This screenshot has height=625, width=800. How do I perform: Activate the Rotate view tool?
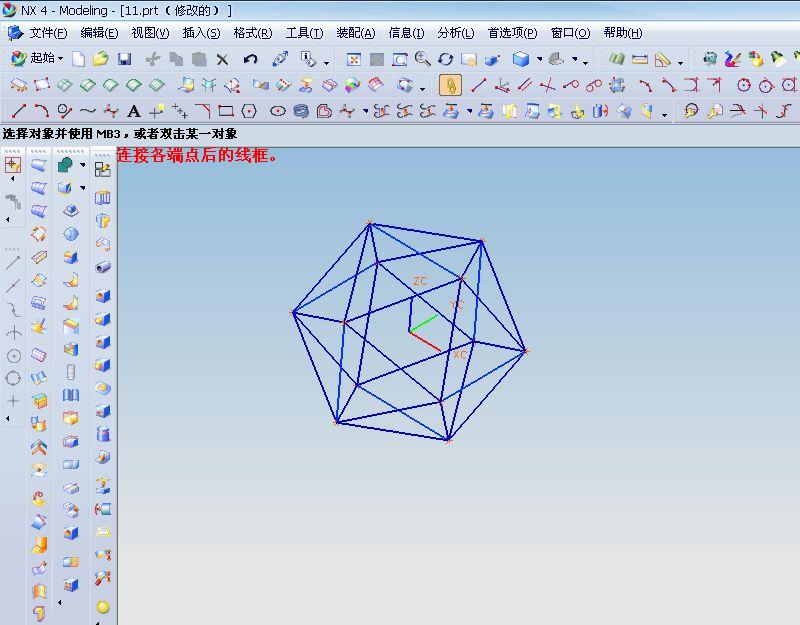pos(445,59)
